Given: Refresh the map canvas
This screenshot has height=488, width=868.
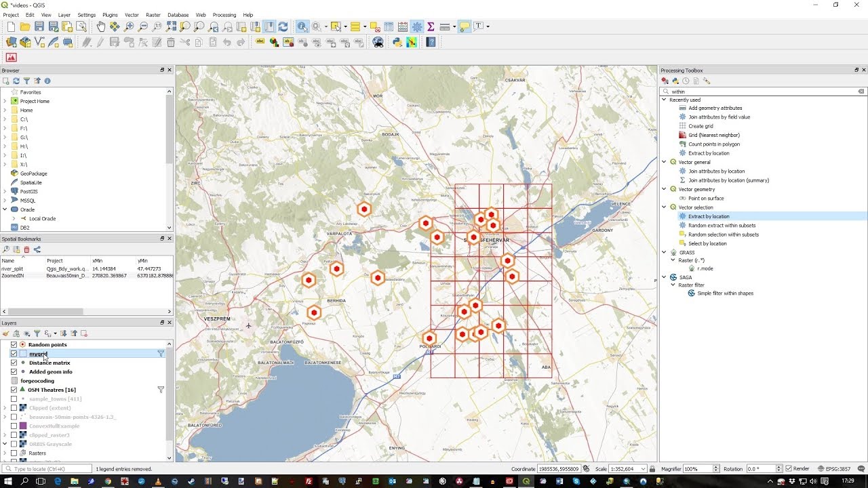Looking at the screenshot, I should point(283,26).
